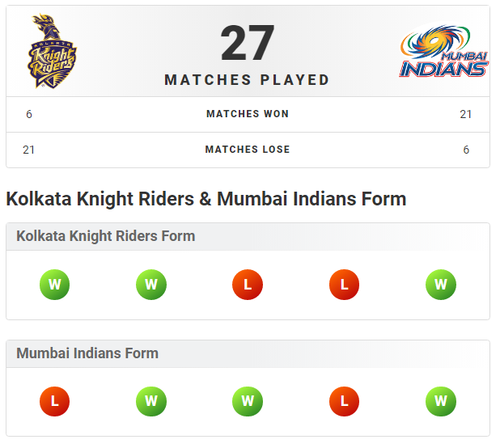
Task: Click Kolkata's matches won value 6
Action: pos(29,114)
